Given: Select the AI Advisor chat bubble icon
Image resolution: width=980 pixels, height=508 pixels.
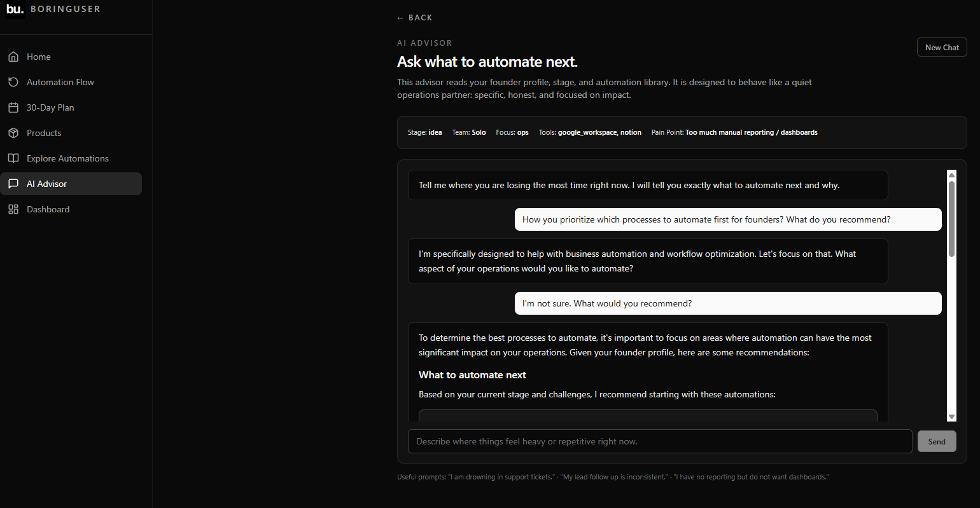Looking at the screenshot, I should [13, 184].
